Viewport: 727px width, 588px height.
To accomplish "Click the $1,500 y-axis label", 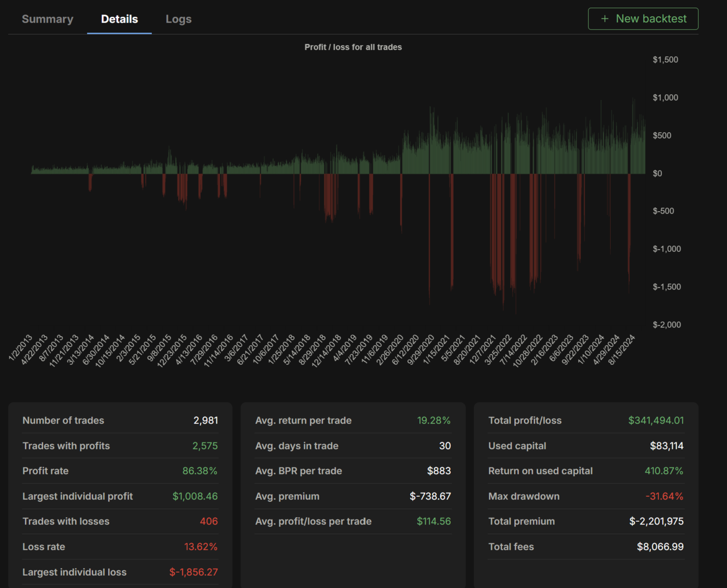I will coord(665,60).
